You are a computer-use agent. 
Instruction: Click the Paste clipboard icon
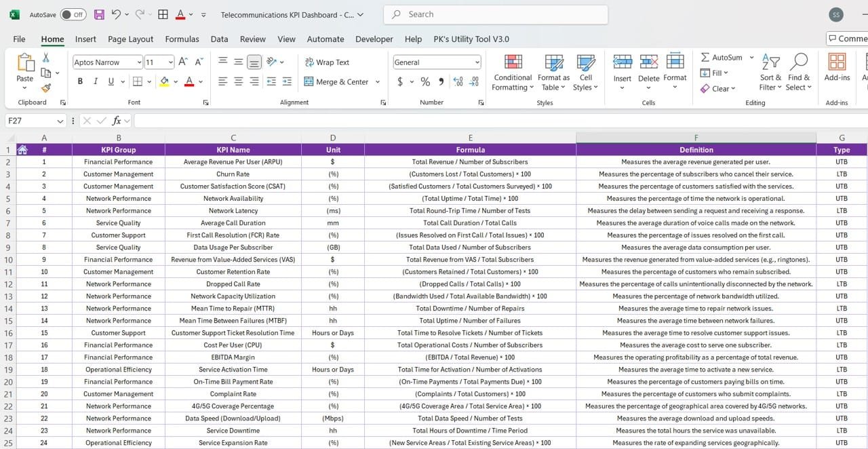[x=25, y=62]
